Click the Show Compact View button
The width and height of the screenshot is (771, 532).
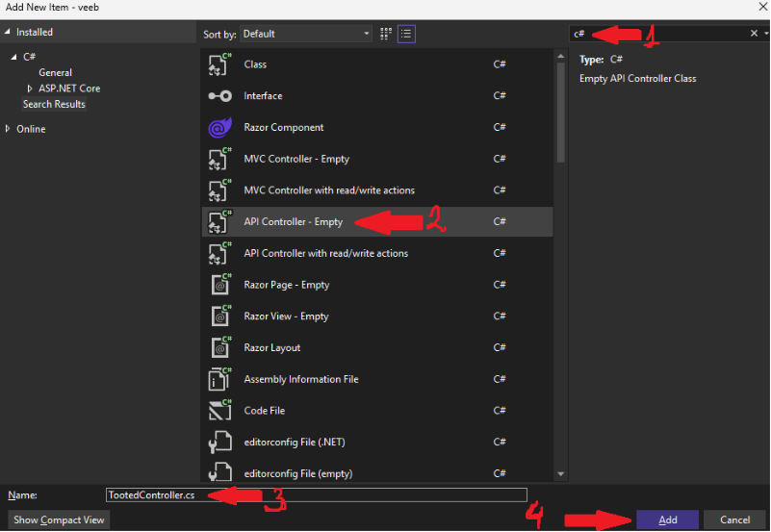click(59, 520)
